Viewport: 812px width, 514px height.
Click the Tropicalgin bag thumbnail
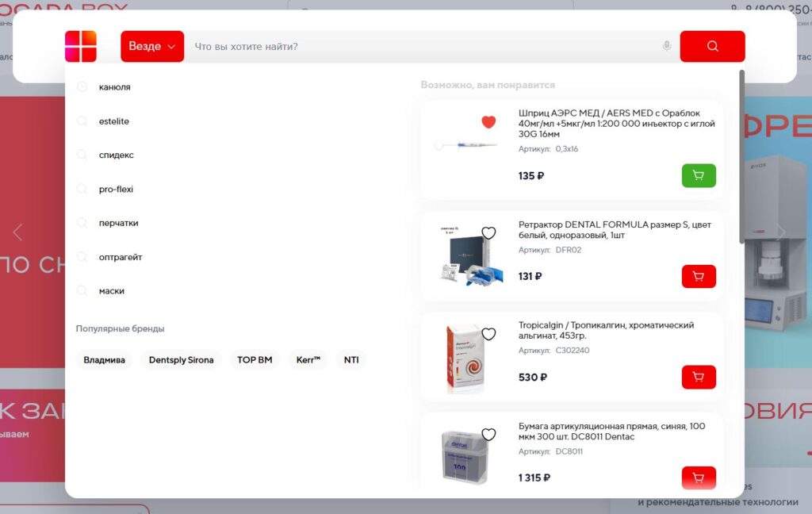pyautogui.click(x=465, y=358)
